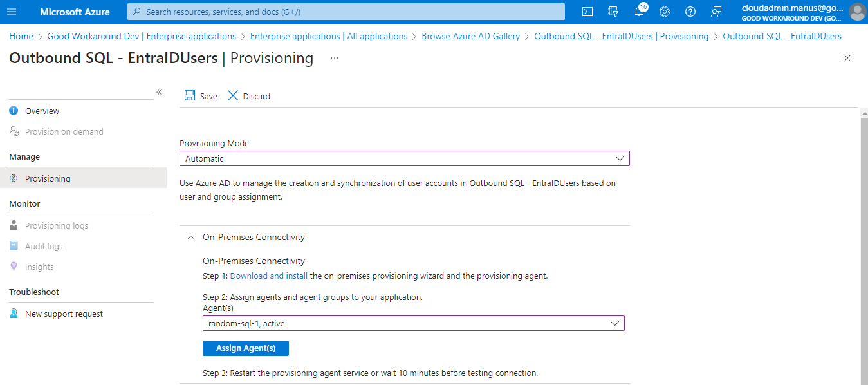Open the Azure portal hamburger menu
The height and width of the screenshot is (385, 868).
tap(12, 12)
